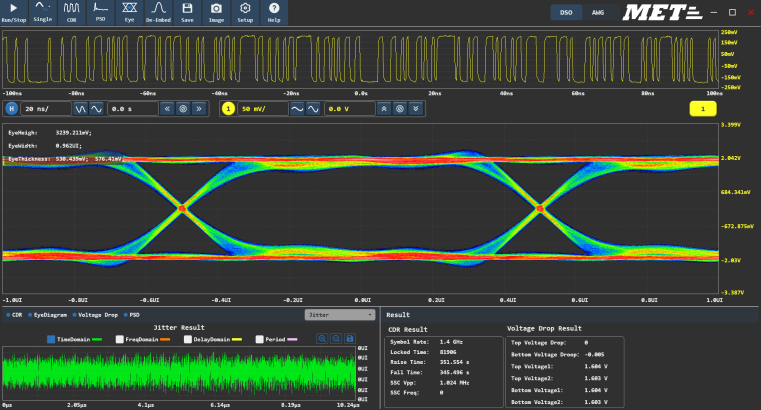Toggle the TimeDomain checkbox
Viewport: 761px width, 410px height.
coord(49,339)
